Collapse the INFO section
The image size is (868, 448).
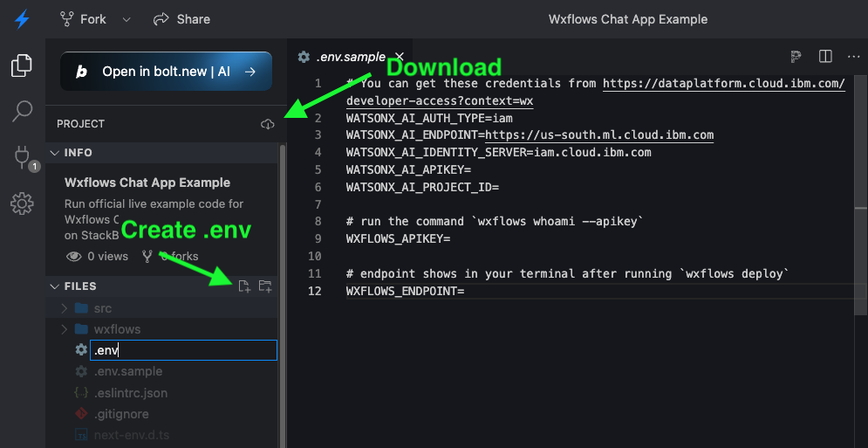tap(56, 153)
